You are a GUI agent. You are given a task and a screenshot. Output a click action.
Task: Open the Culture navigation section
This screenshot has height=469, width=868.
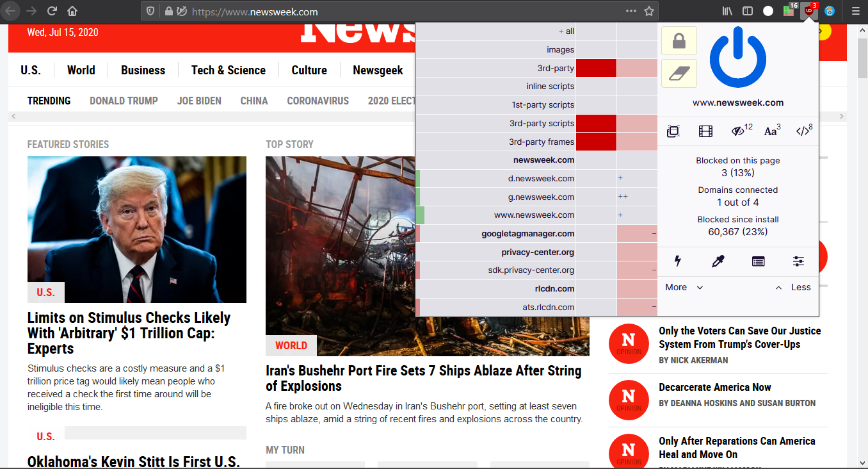coord(309,70)
